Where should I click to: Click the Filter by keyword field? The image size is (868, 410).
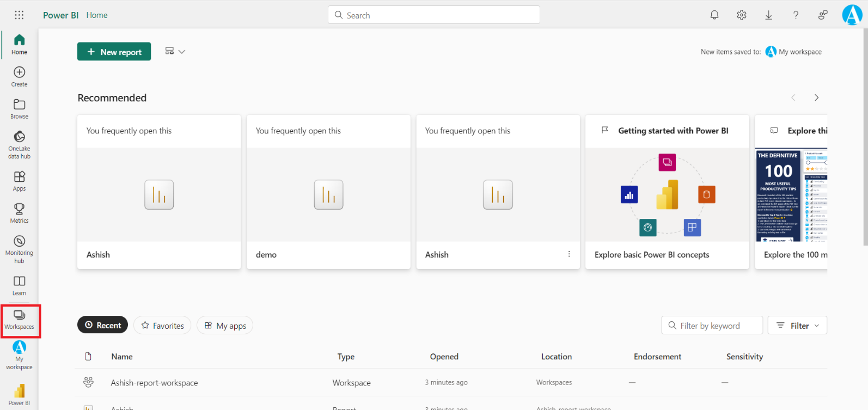pyautogui.click(x=712, y=326)
